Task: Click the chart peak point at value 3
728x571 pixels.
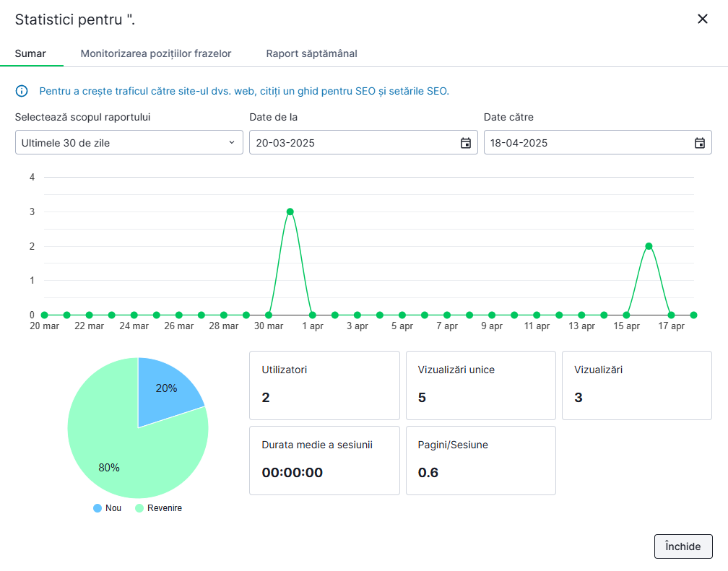Action: click(x=290, y=212)
